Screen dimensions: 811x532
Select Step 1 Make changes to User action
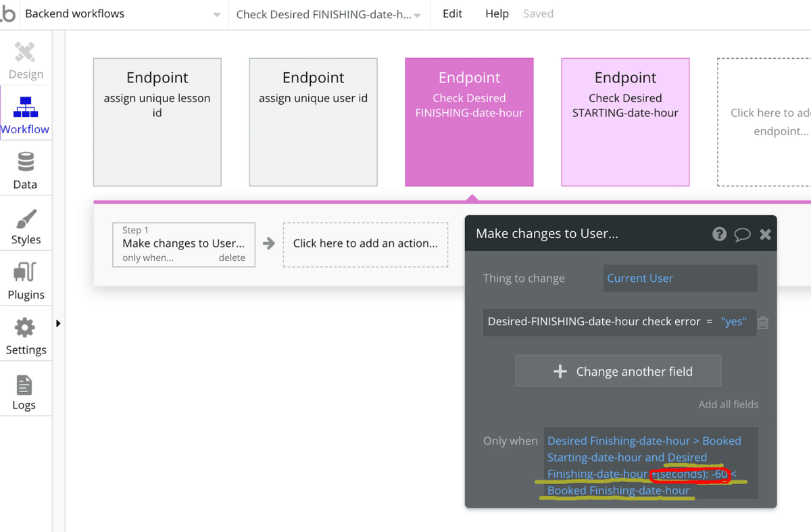(184, 244)
